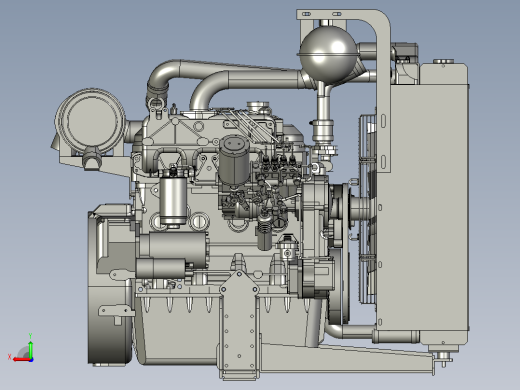Click the radiator filler cap on top
520x390 pixels.
(443, 61)
